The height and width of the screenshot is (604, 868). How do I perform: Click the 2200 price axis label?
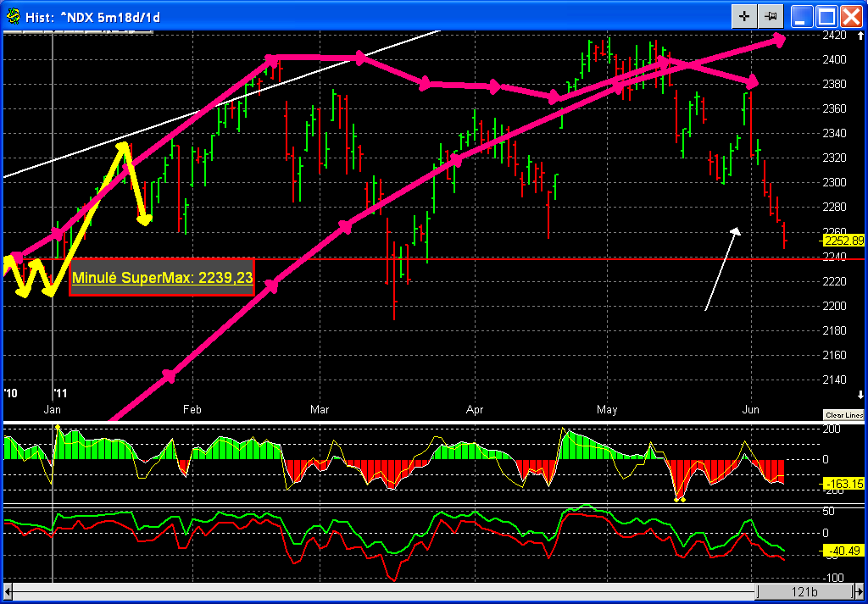[836, 306]
